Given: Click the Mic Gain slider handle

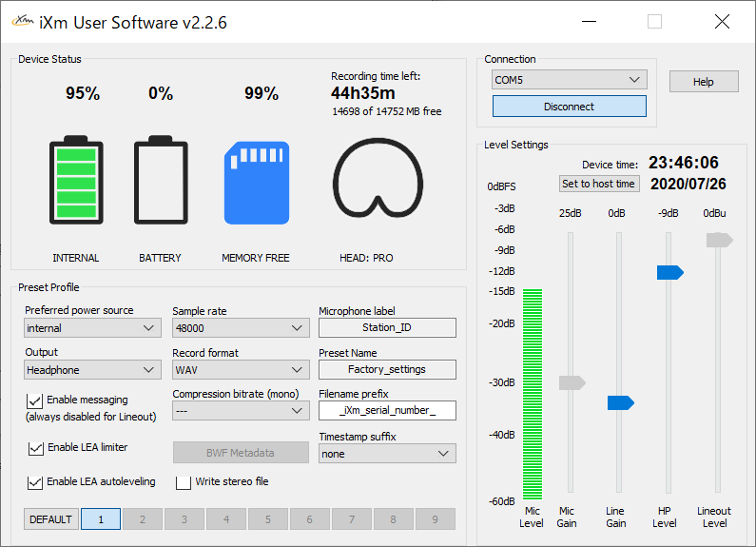Looking at the screenshot, I should [572, 383].
